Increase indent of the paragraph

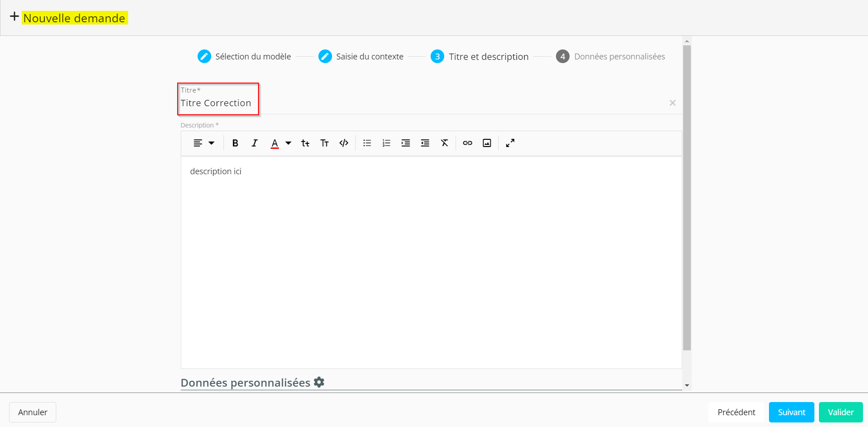click(406, 143)
